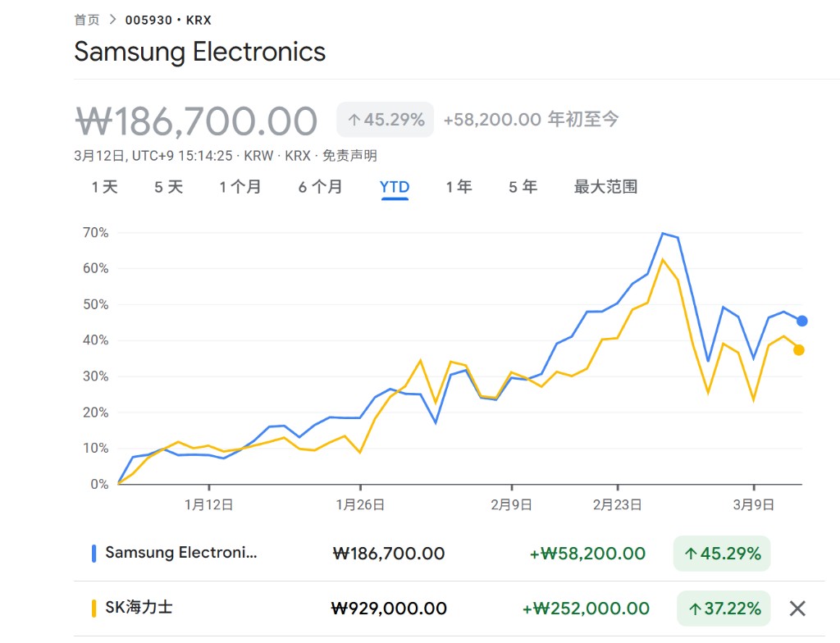This screenshot has width=840, height=643.
Task: Show the 1年 chart range
Action: tap(459, 187)
